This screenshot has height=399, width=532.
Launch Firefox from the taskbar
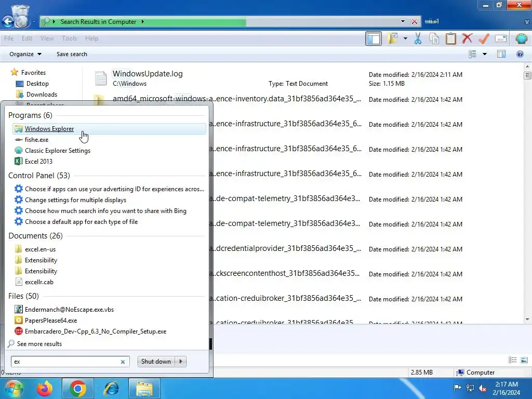[45, 389]
